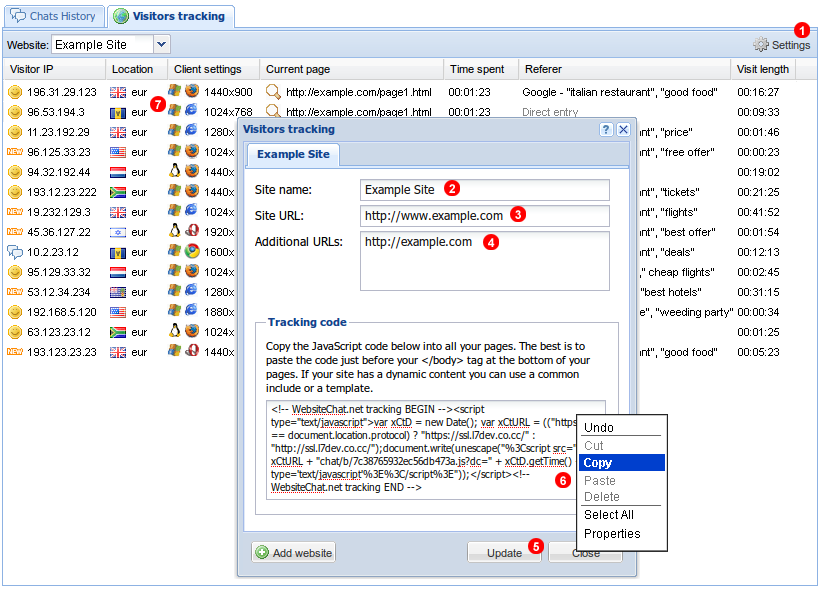Click the smiley status icon for 95.129.33.32
The width and height of the screenshot is (821, 591).
click(15, 272)
